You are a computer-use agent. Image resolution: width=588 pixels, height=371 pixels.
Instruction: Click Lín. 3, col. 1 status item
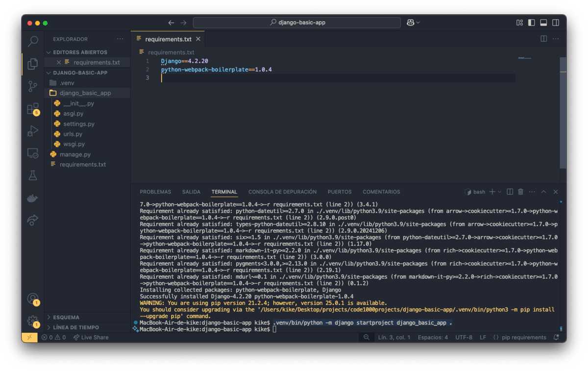point(394,337)
